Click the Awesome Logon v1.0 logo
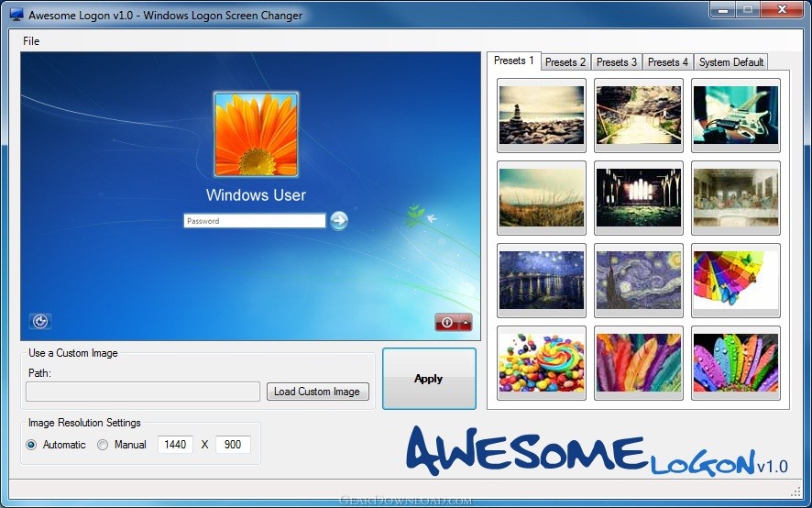 [x=597, y=450]
